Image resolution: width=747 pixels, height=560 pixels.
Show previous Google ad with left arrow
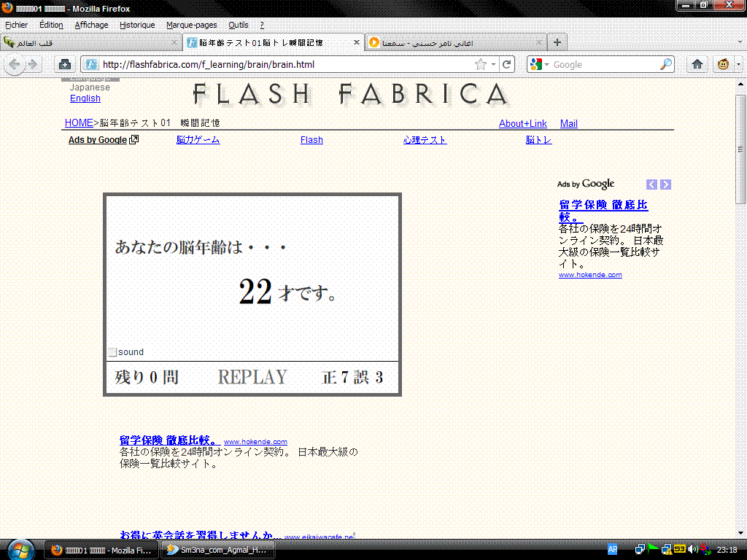coord(651,184)
